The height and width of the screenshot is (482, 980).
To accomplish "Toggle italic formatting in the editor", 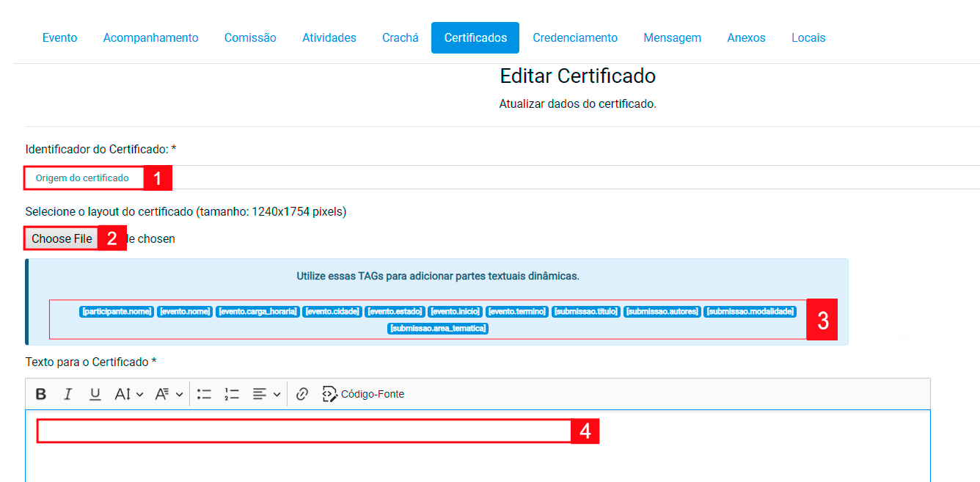I will (x=67, y=394).
